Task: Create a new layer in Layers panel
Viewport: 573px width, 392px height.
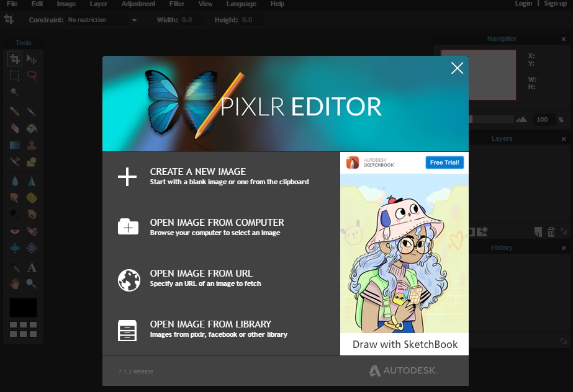Action: point(538,232)
